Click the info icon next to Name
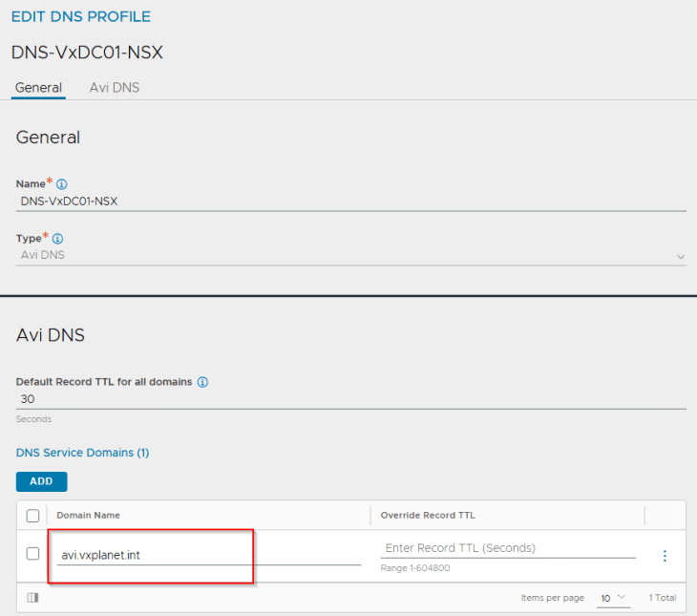The height and width of the screenshot is (616, 697). coord(62,184)
